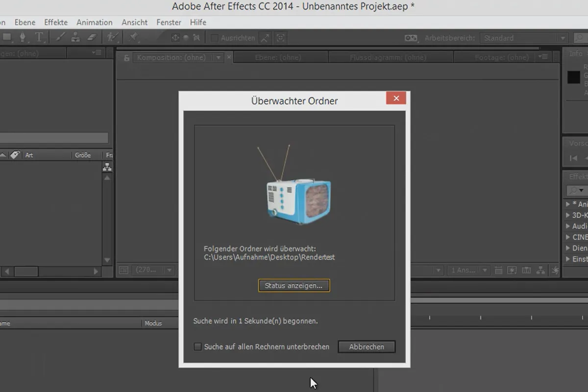
Task: Click the Abbrechen button
Action: [367, 347]
